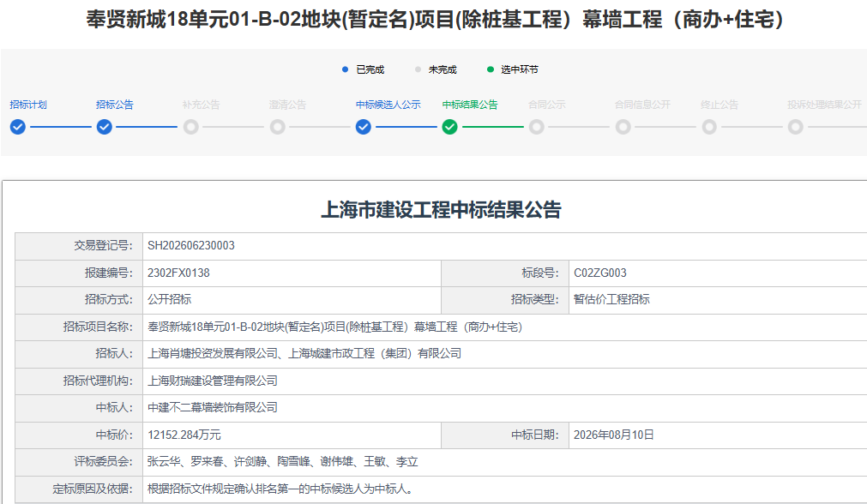Click the 招标项目名称 value cell
Image resolution: width=867 pixels, height=504 pixels.
point(505,327)
